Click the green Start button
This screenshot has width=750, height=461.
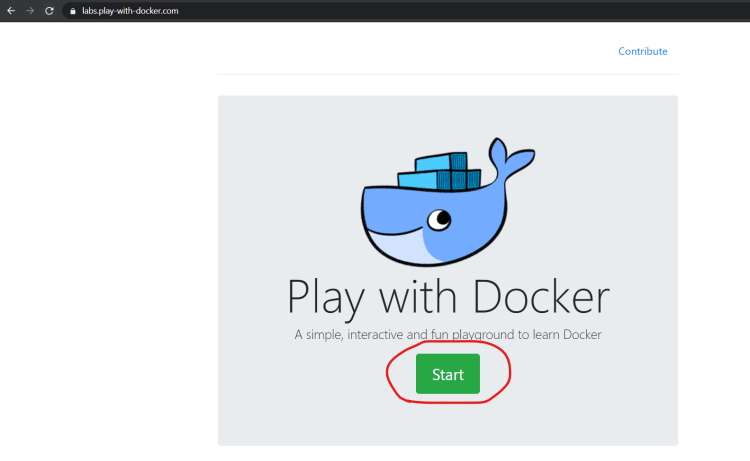pos(448,374)
